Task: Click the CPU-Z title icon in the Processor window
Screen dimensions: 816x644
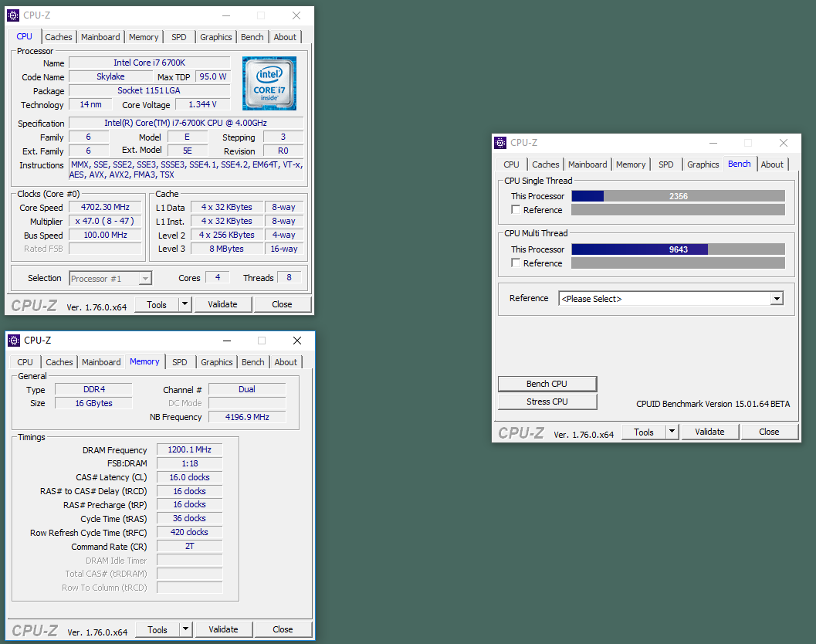Action: click(x=14, y=15)
